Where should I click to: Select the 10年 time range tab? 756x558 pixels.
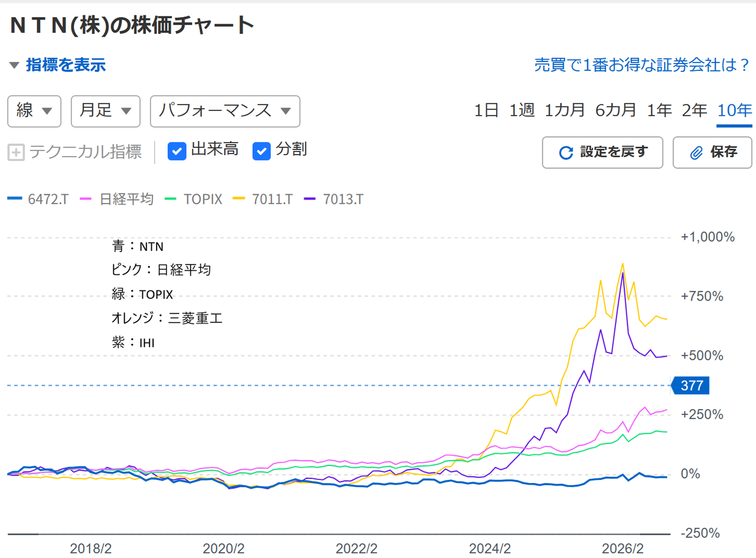[734, 110]
